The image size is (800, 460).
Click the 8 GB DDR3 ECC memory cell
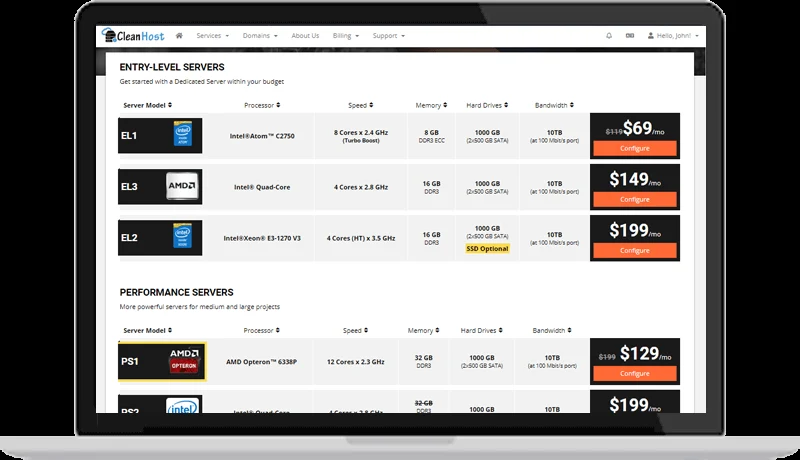431,136
